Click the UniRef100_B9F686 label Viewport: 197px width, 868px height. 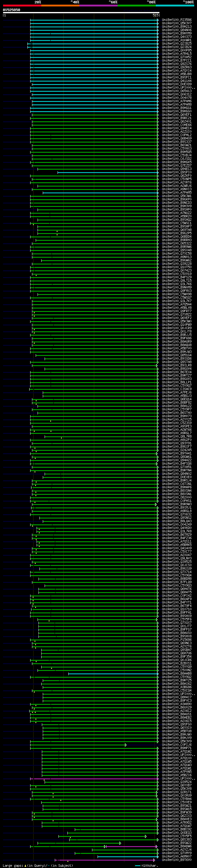[177, 338]
